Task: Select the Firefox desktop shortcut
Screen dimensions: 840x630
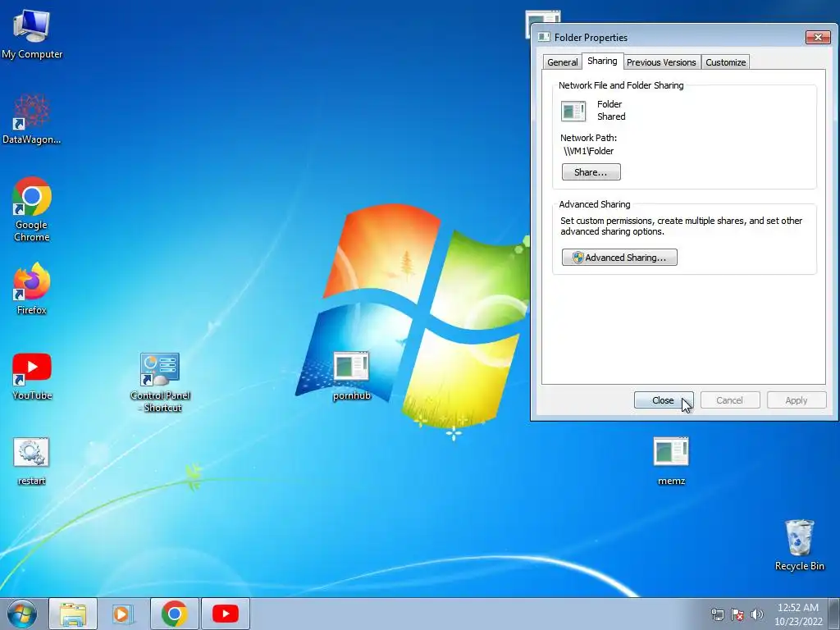Action: click(31, 288)
